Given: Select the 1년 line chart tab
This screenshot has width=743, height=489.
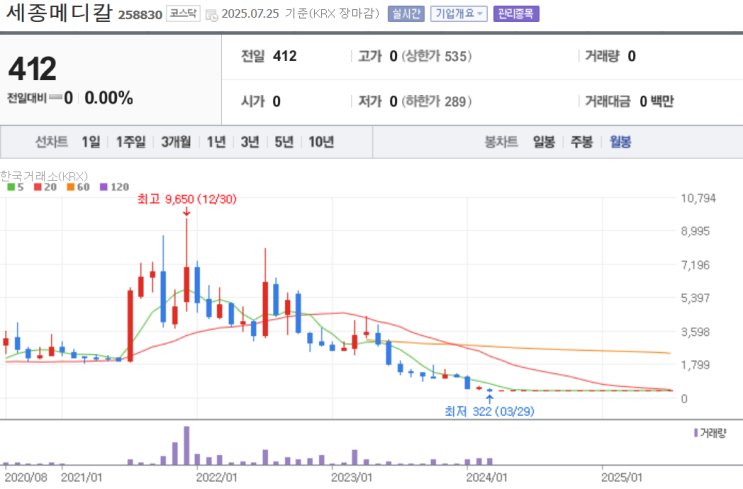Looking at the screenshot, I should tap(216, 142).
